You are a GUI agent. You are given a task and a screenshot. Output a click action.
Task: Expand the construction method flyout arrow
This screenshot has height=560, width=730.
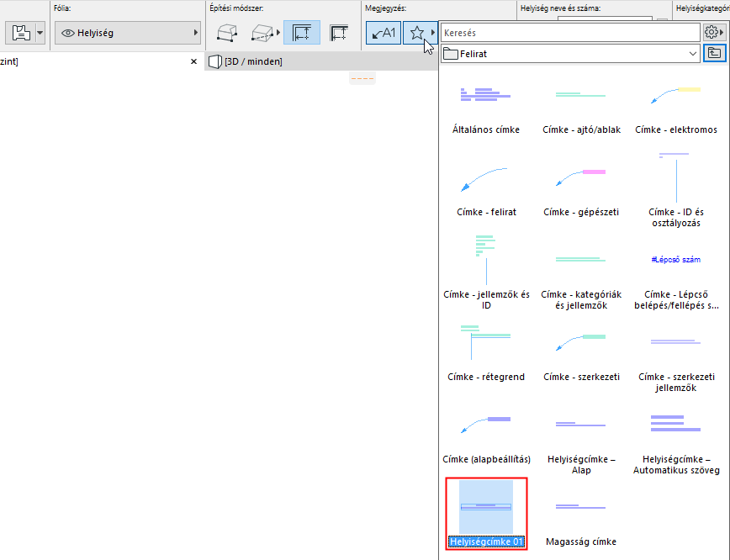tap(278, 33)
